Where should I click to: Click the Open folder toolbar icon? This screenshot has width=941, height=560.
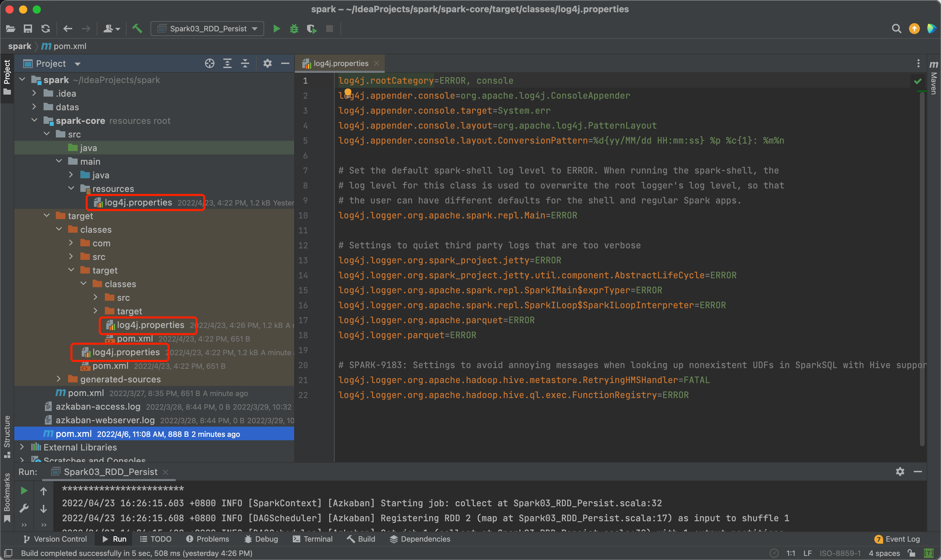point(11,29)
